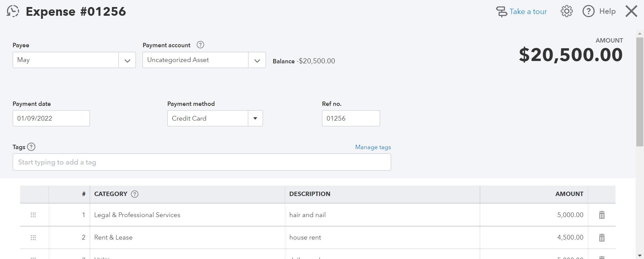
Task: Click into the Payment date field
Action: click(x=51, y=119)
